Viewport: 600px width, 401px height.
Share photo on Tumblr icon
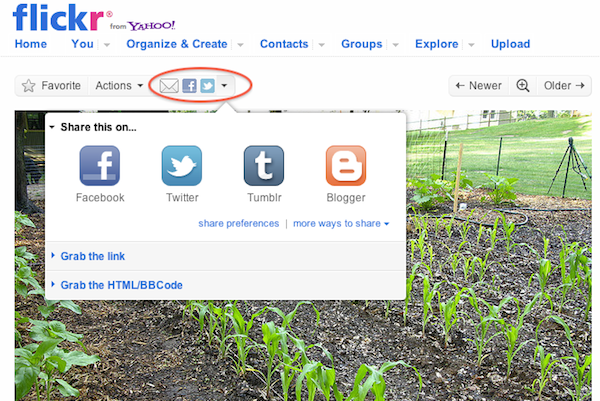pos(264,165)
